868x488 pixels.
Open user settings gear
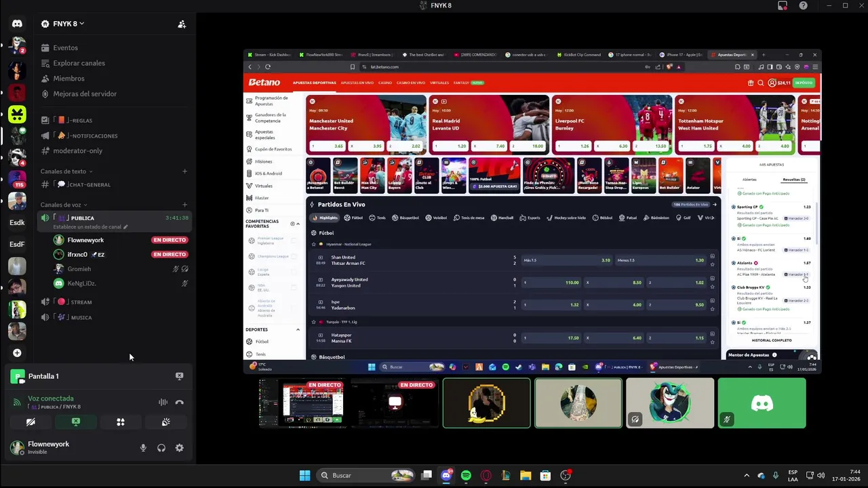click(179, 448)
